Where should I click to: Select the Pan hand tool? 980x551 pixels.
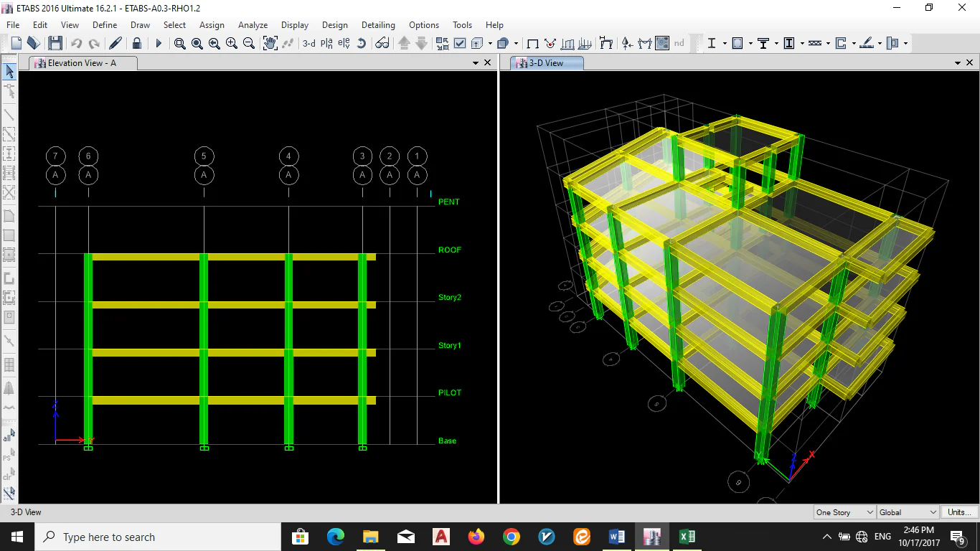click(x=270, y=43)
